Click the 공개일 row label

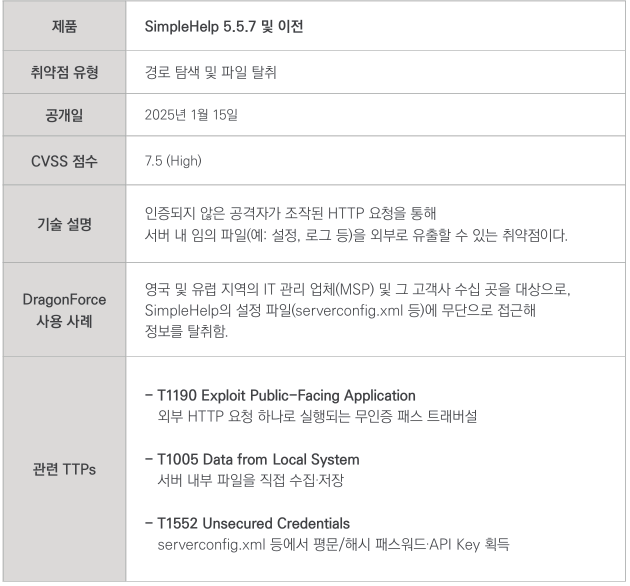click(x=64, y=116)
